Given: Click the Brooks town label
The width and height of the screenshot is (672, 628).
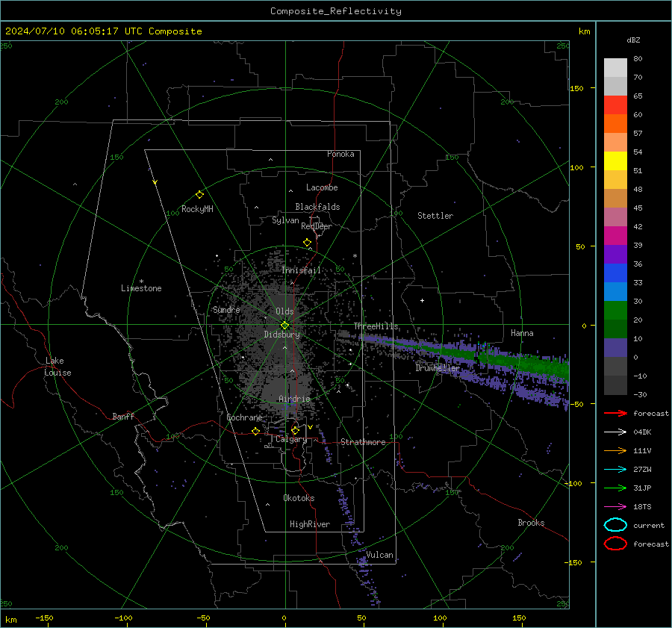Looking at the screenshot, I should pyautogui.click(x=531, y=523).
